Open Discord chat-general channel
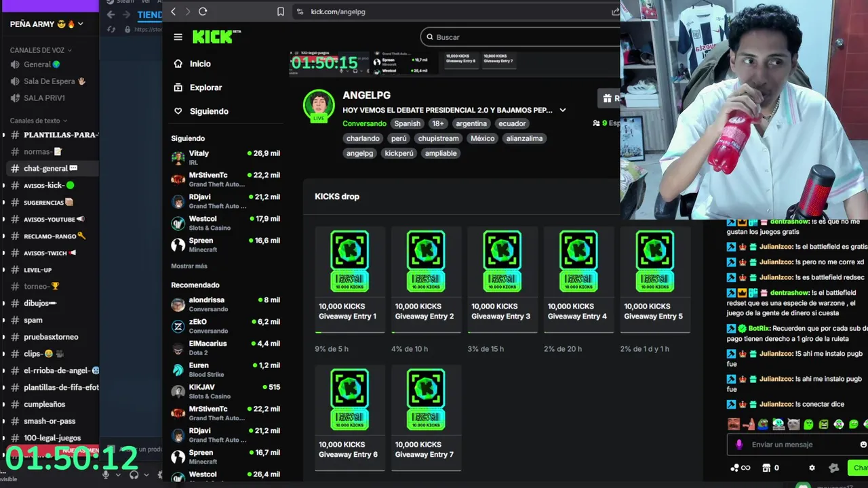The image size is (868, 488). [x=51, y=168]
